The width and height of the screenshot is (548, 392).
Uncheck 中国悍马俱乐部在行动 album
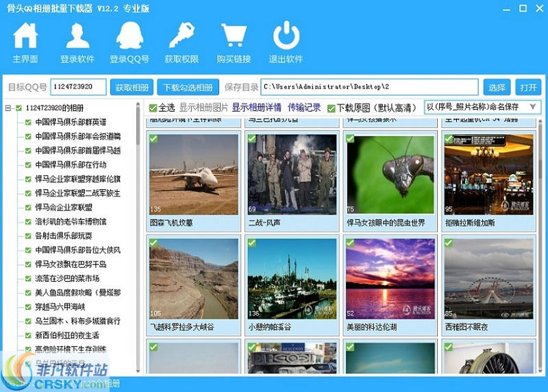28,165
